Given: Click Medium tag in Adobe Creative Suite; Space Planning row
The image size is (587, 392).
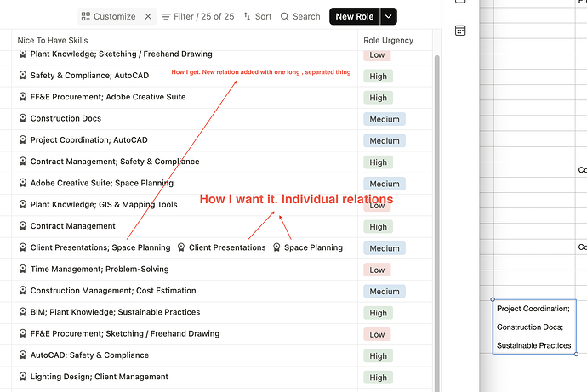Looking at the screenshot, I should pos(385,184).
